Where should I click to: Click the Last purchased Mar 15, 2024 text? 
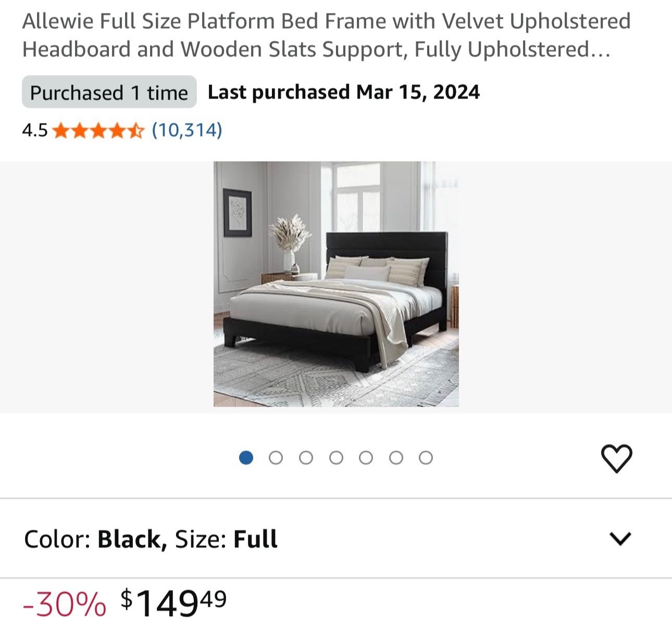point(344,92)
